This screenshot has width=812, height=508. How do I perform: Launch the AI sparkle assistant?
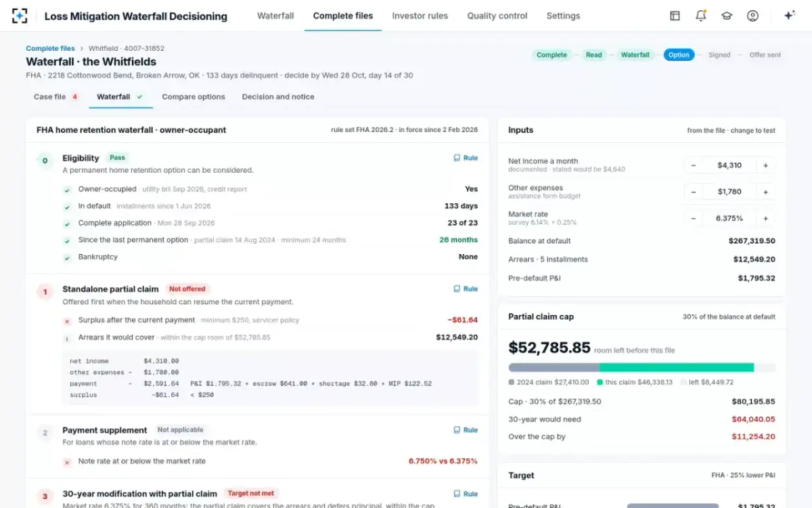pos(789,16)
